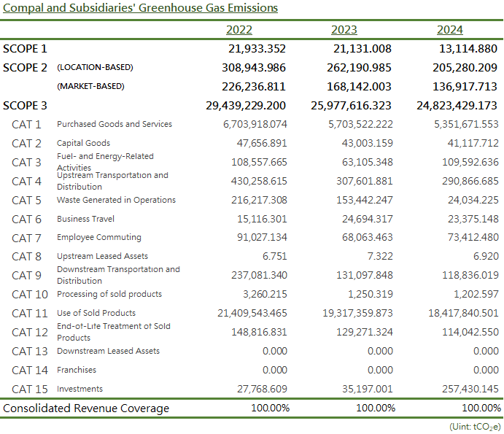Click the Consolidated Revenue Coverage label
Viewport: 504px width, 434px height.
point(86,408)
